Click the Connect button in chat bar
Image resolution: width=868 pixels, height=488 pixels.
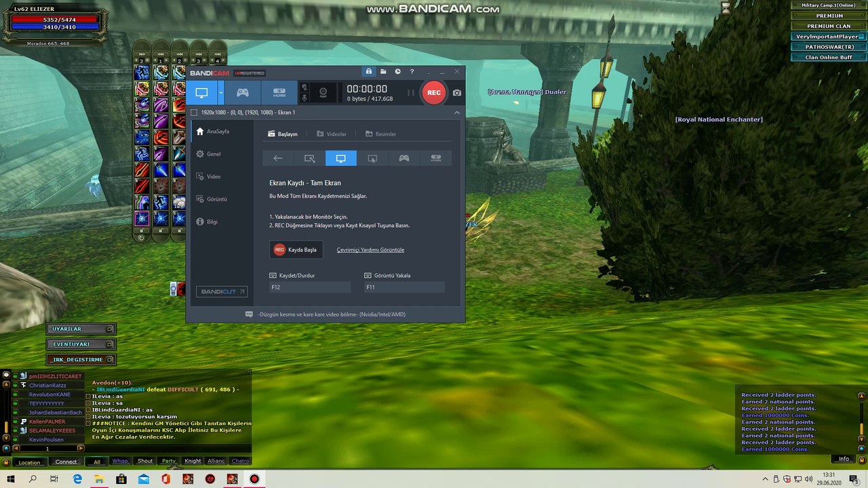[x=66, y=462]
